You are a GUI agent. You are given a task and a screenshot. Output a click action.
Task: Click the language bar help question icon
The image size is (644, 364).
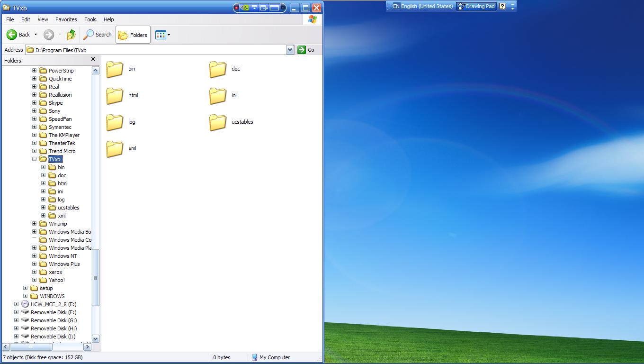tap(502, 6)
